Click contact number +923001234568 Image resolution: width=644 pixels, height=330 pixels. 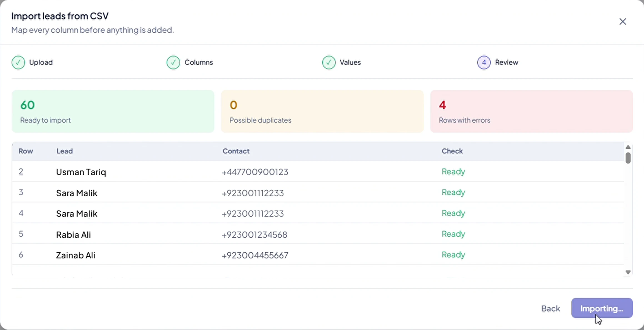(x=254, y=235)
